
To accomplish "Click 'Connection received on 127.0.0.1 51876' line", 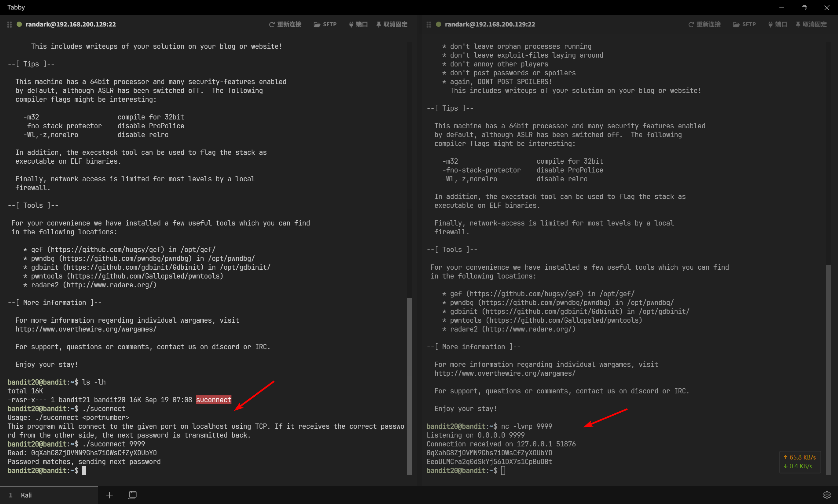I will tap(501, 444).
